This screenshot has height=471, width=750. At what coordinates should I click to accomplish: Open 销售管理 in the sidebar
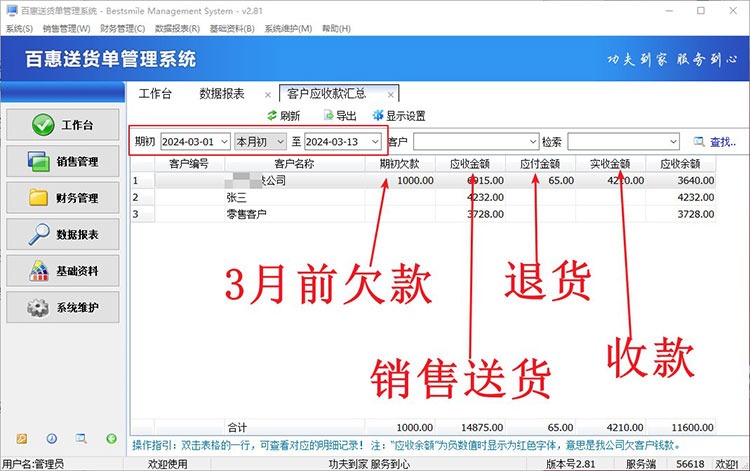[63, 162]
